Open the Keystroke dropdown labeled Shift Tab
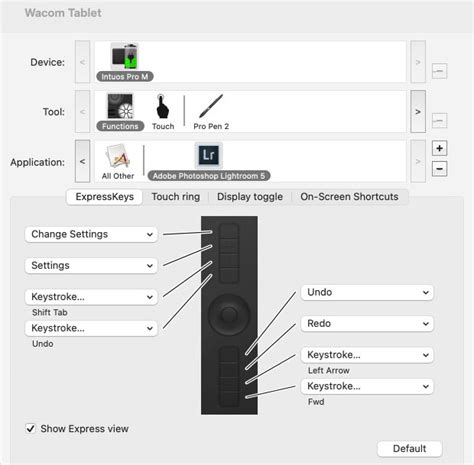Screen dimensions: 474x465 (91, 297)
